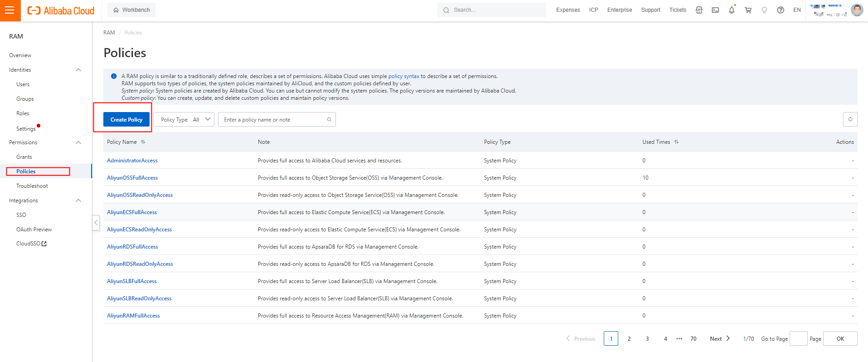Launch Cloud Shell terminal icon

[x=715, y=10]
